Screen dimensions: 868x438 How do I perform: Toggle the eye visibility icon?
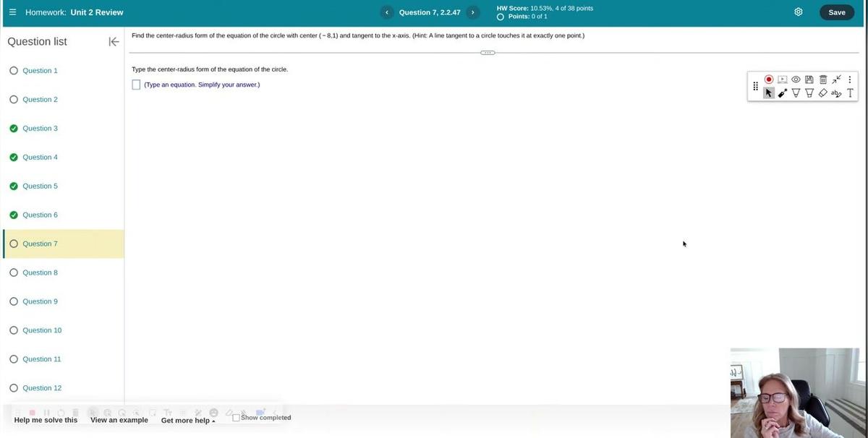point(796,80)
